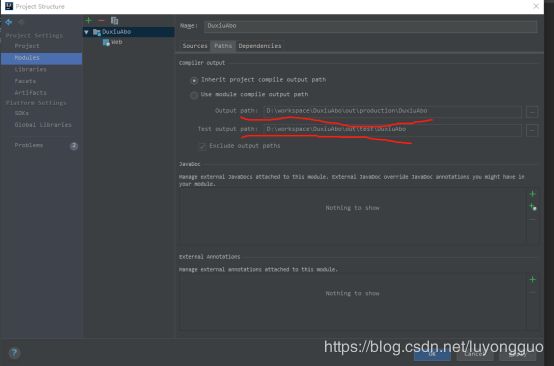554x366 pixels.
Task: Select the Web facet under DuxiuAbo
Action: pyautogui.click(x=113, y=42)
